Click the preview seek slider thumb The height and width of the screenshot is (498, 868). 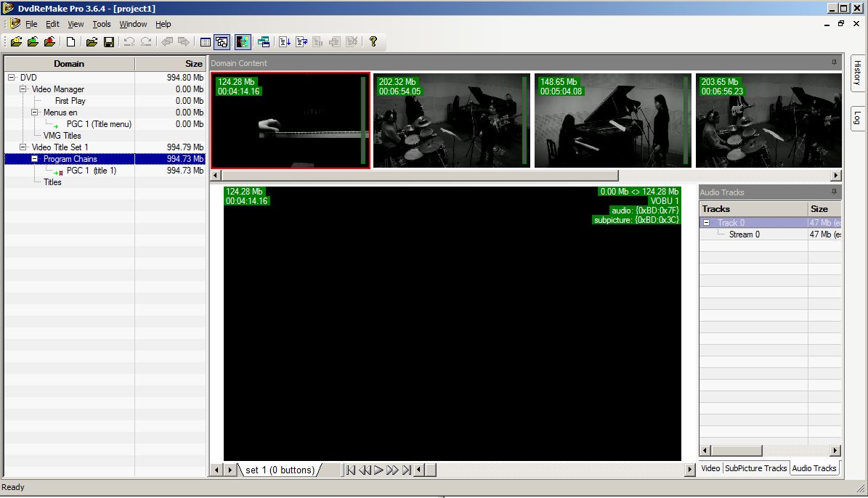point(430,470)
